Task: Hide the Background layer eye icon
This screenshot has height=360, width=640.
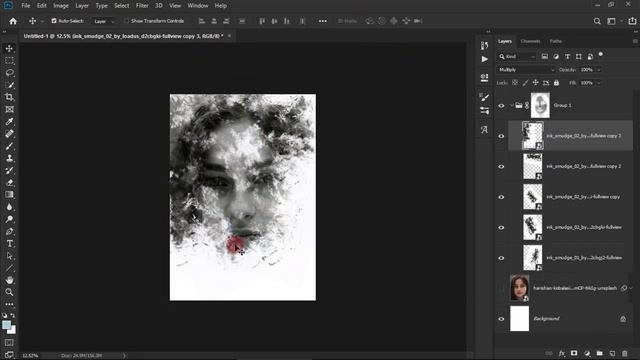Action: click(501, 319)
